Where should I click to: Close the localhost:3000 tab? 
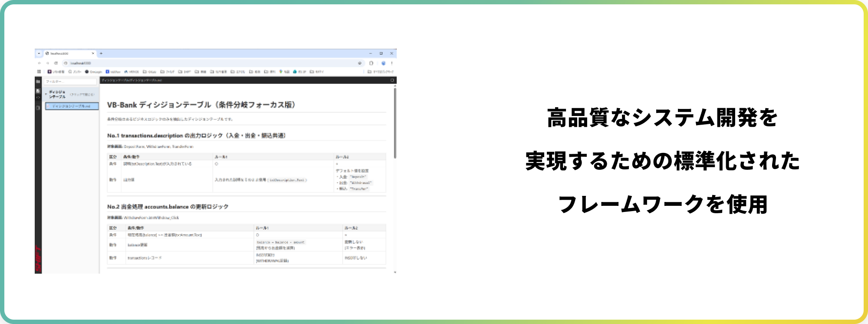[x=93, y=53]
